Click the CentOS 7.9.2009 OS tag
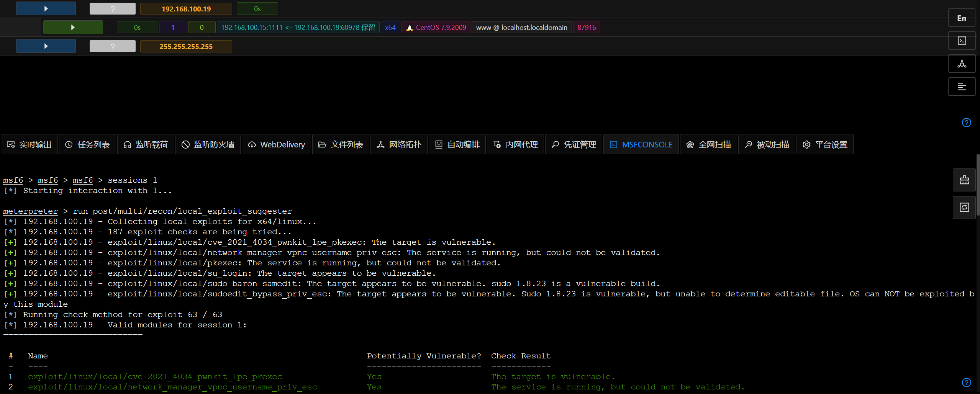 [x=436, y=27]
